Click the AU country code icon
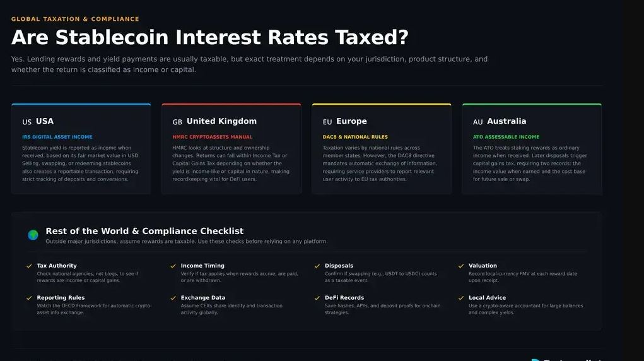 tap(478, 122)
